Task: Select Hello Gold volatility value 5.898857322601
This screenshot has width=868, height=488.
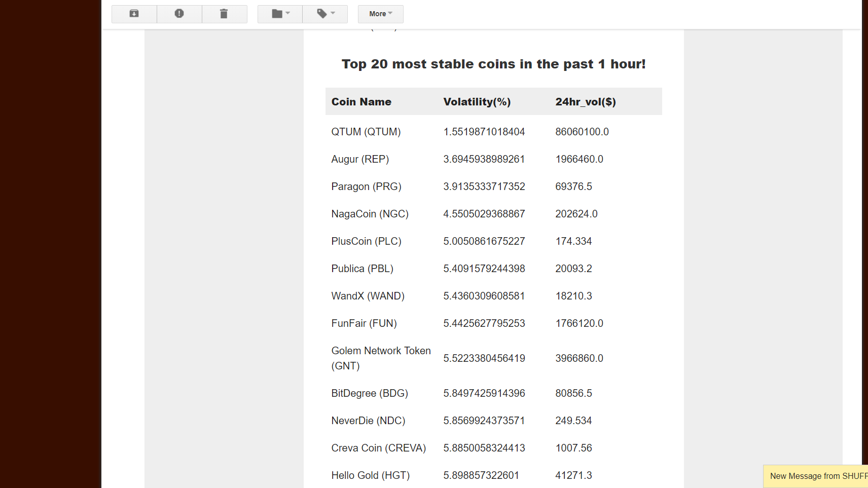Action: [x=481, y=475]
